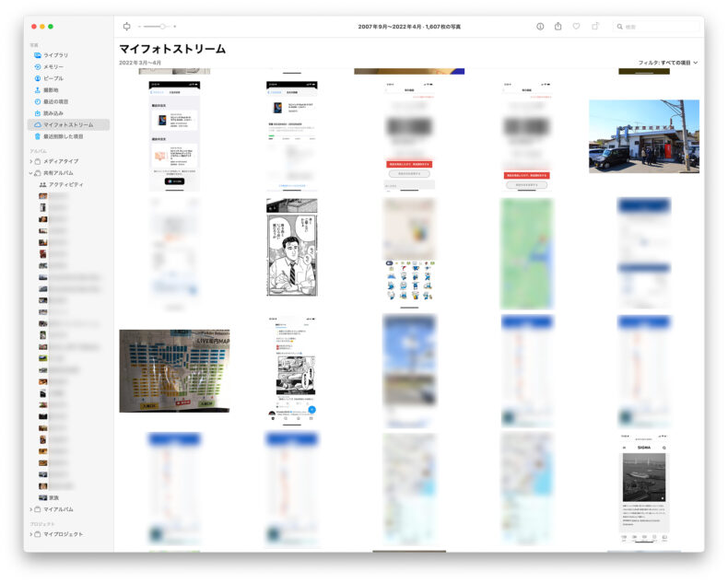Click the aspect ratio toggle icon

[x=126, y=27]
